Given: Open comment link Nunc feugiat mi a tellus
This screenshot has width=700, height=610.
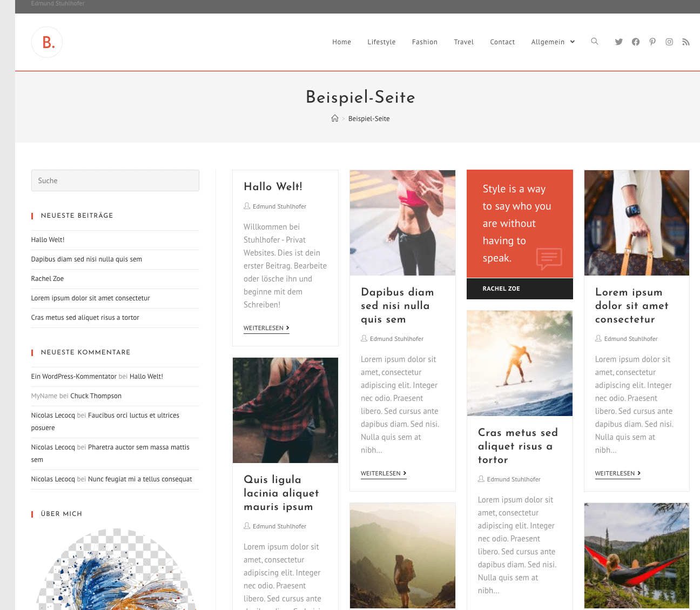Looking at the screenshot, I should [x=140, y=479].
